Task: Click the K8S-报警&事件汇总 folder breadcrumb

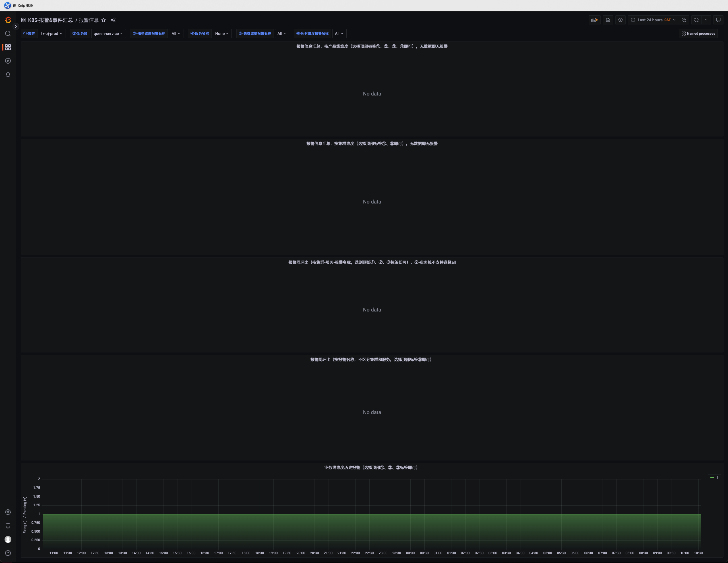Action: tap(50, 20)
